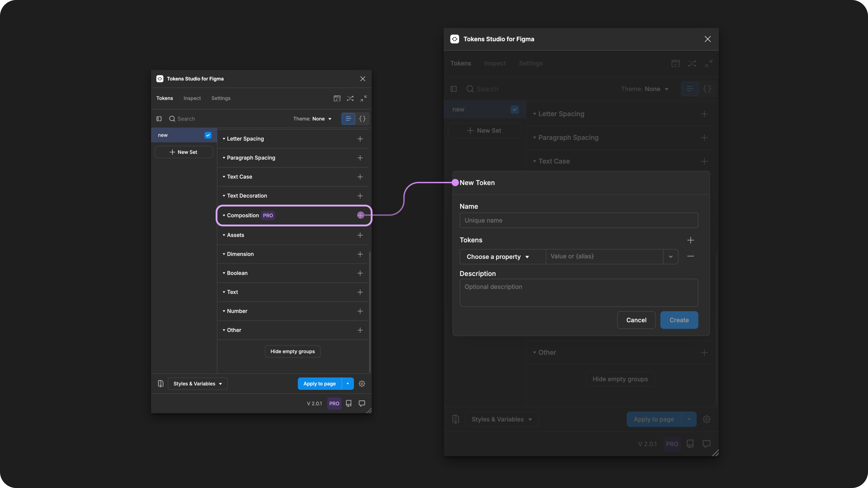Viewport: 868px width, 488px height.
Task: Collapse the left plugin window with minimize arrows icon
Action: point(363,98)
